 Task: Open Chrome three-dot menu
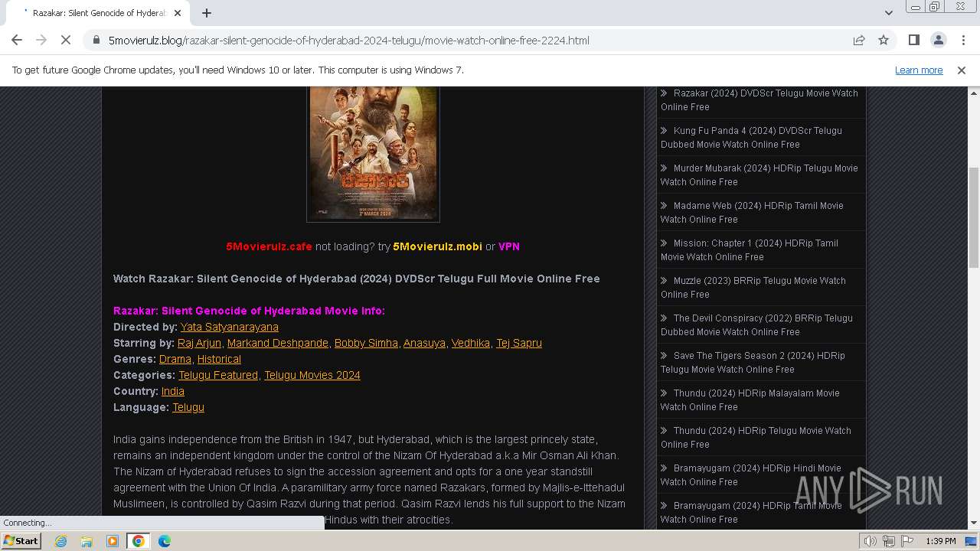click(962, 40)
